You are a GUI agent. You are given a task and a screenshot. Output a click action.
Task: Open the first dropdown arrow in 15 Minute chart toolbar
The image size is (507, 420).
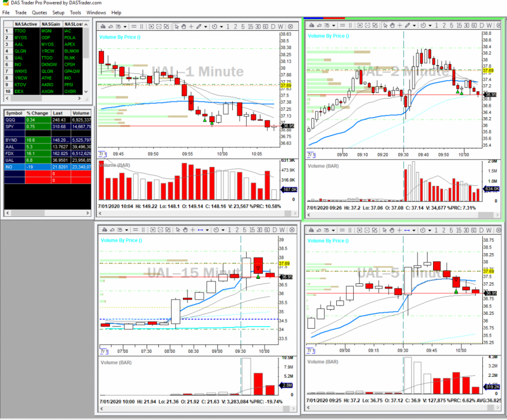coord(125,230)
